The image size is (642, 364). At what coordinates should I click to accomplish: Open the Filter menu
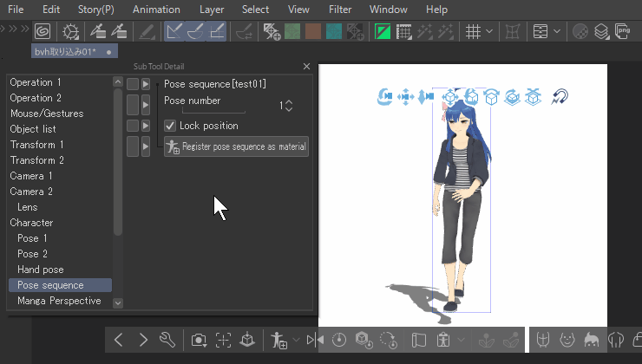tap(340, 10)
